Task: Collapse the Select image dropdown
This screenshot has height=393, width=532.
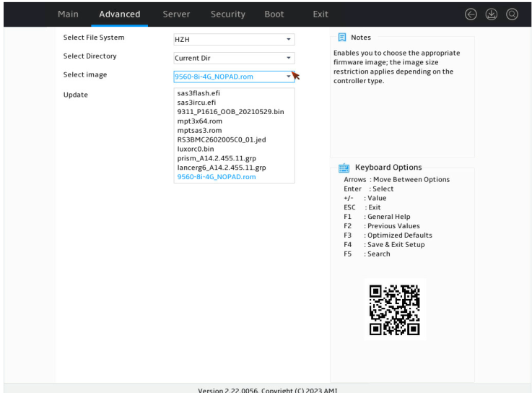Action: point(234,77)
